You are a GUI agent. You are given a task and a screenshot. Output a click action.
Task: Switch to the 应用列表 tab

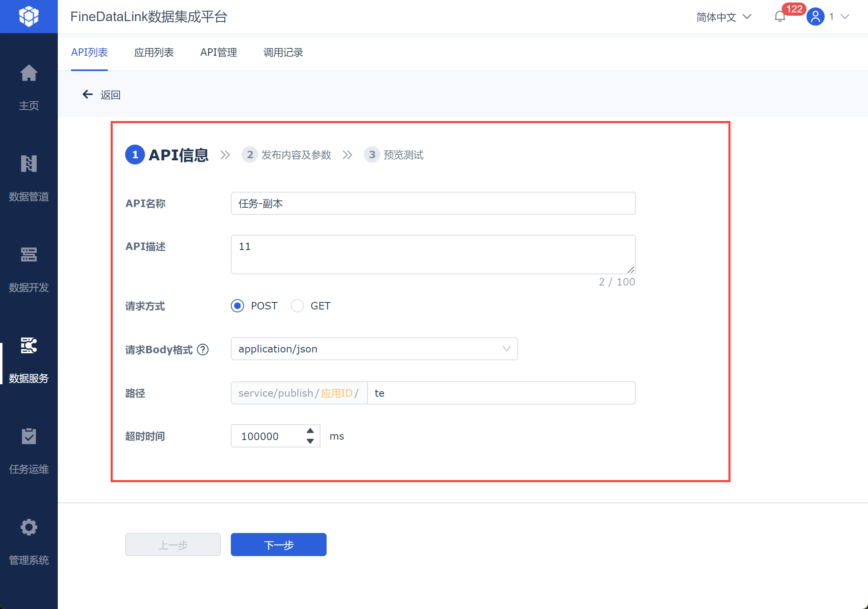154,52
